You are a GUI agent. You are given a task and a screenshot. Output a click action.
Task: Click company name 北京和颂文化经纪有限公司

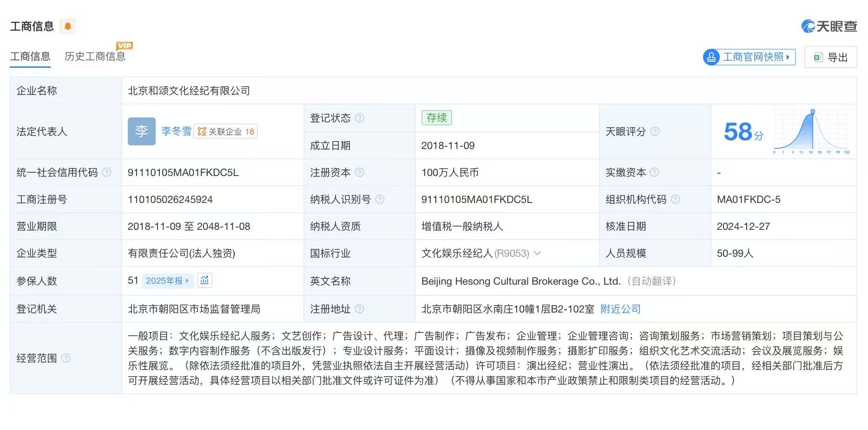click(189, 91)
